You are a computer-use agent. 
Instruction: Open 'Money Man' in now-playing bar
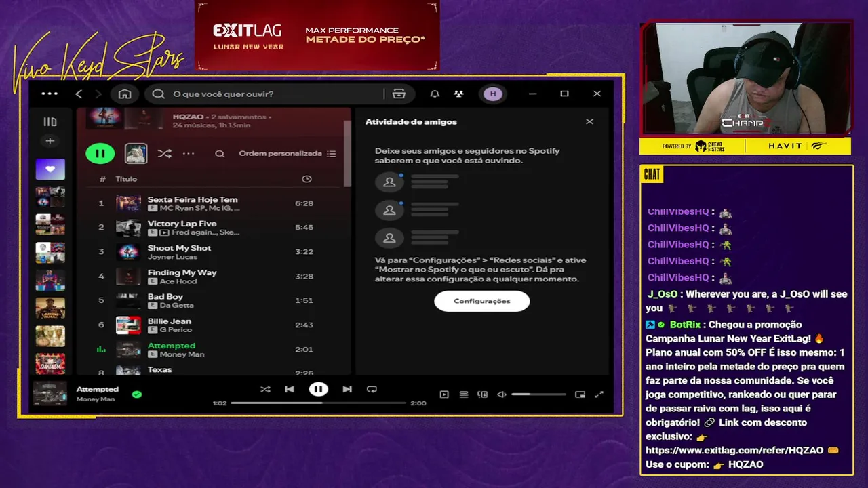[96, 399]
